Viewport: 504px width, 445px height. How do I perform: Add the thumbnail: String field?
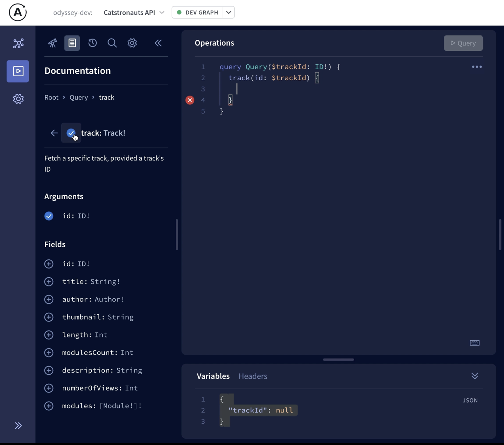(x=49, y=317)
